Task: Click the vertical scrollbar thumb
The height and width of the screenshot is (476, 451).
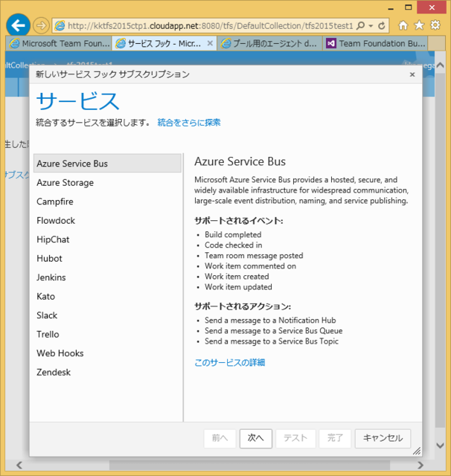Action: tap(440, 251)
